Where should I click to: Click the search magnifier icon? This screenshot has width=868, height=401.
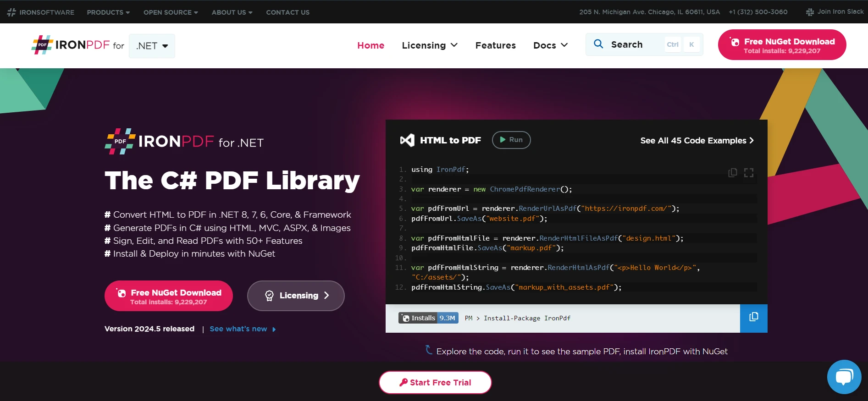tap(598, 44)
